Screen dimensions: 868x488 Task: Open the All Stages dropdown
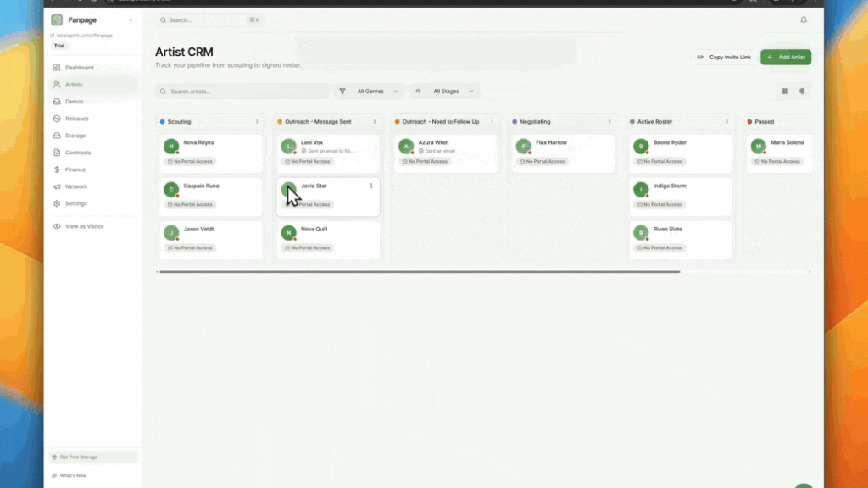click(x=445, y=91)
